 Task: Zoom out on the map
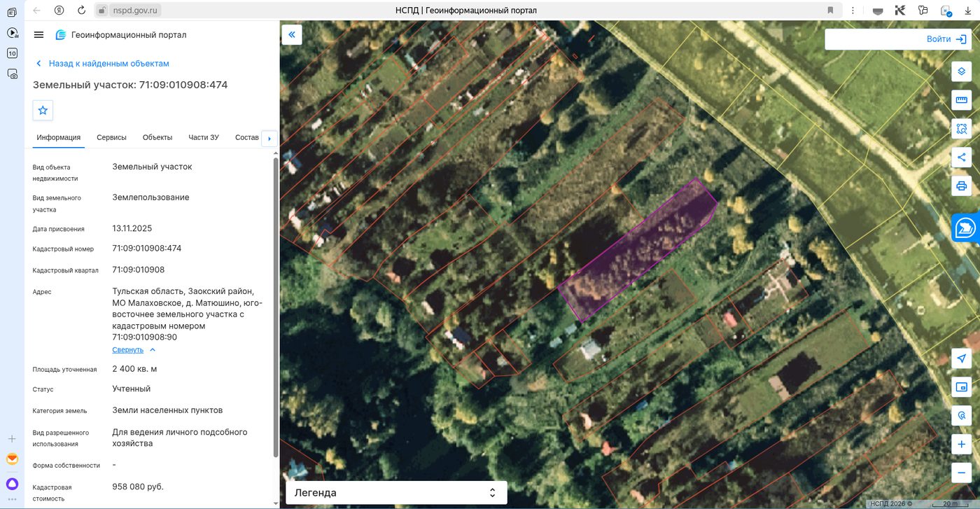coord(962,473)
